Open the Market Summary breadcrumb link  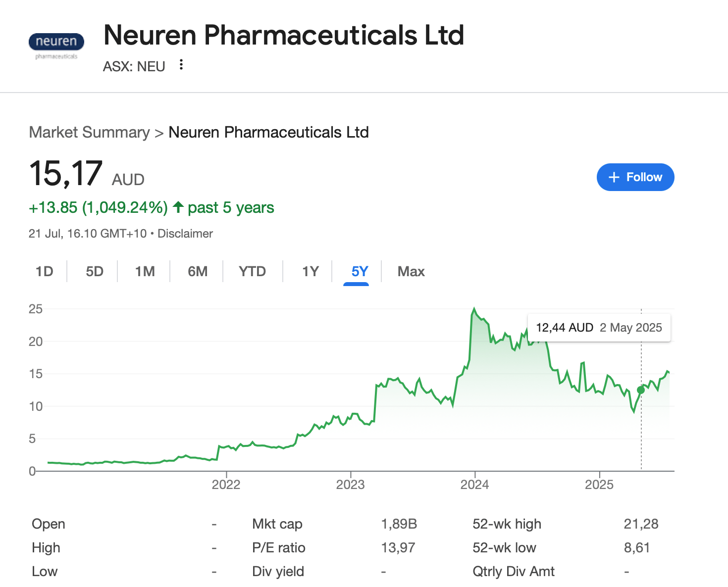(x=90, y=132)
